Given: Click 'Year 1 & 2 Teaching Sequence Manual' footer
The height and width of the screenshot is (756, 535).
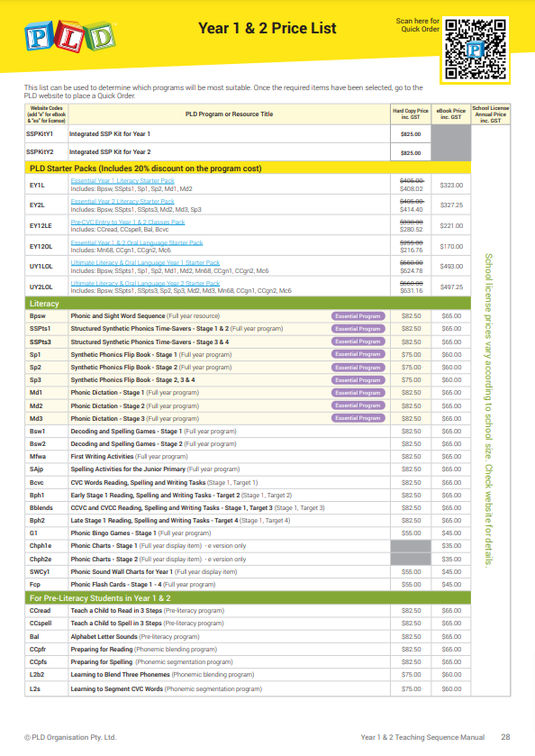Looking at the screenshot, I should click(x=422, y=737).
